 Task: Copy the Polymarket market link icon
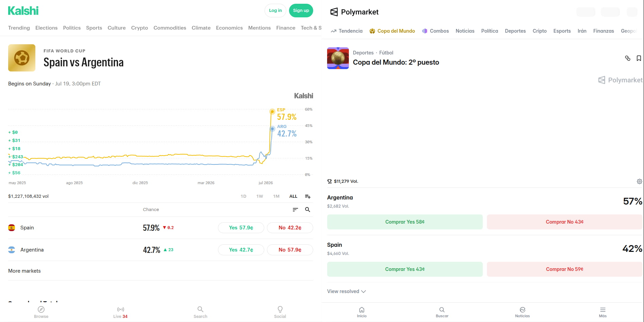pos(628,58)
